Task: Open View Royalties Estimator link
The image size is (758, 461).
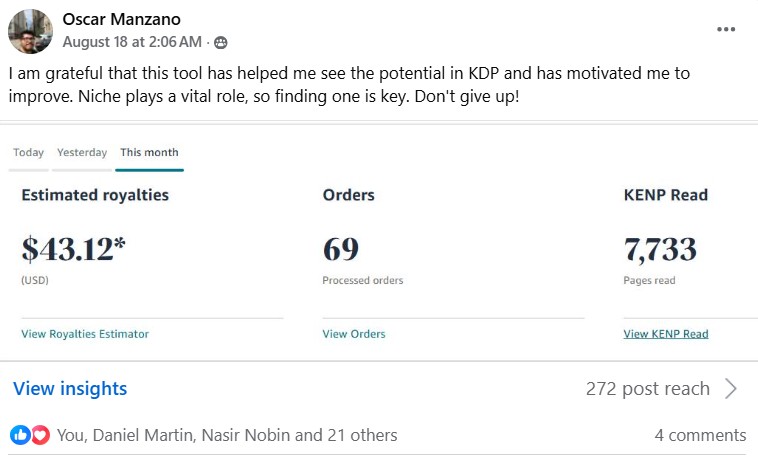Action: [x=85, y=334]
